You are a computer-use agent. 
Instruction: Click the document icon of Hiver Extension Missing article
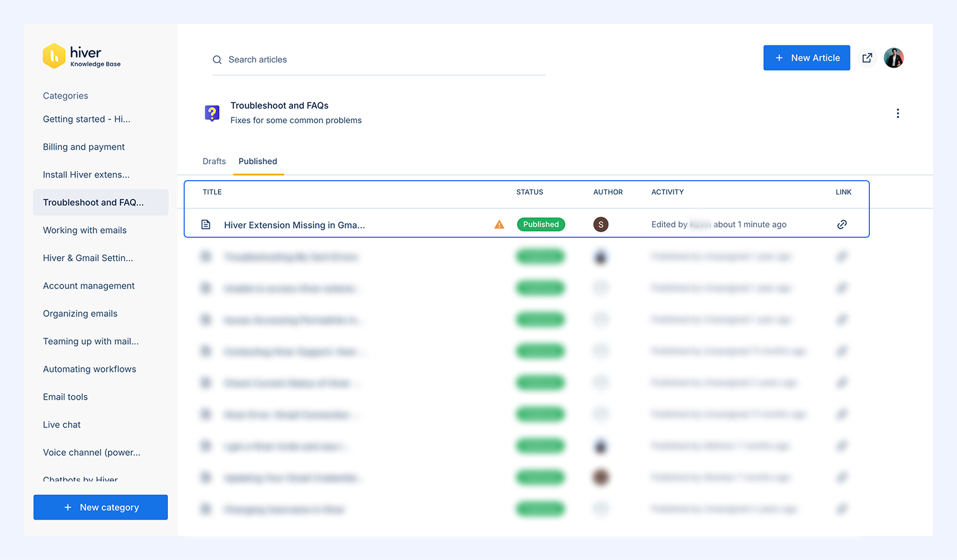pyautogui.click(x=206, y=225)
